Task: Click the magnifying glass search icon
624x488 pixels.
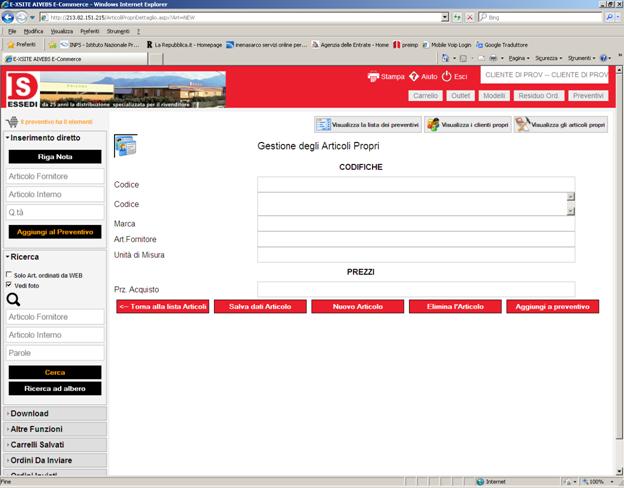Action: (14, 299)
